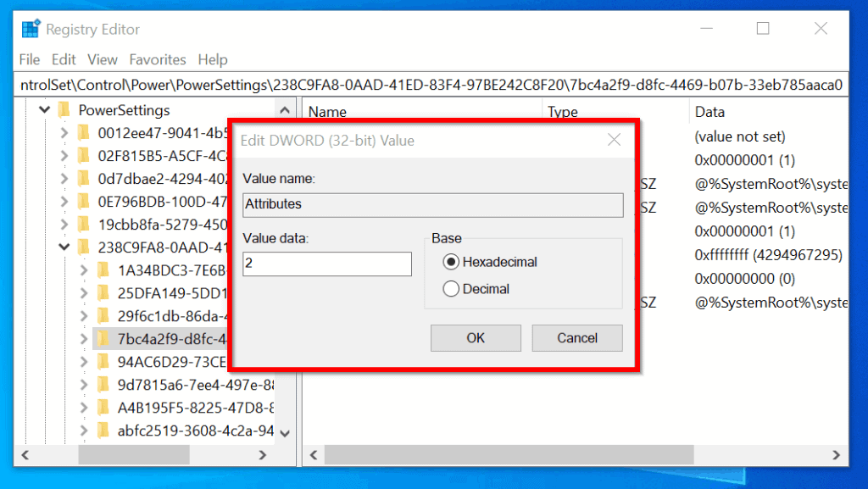Viewport: 868px width, 489px height.
Task: Click the tree pane scroll left arrow
Action: click(25, 455)
